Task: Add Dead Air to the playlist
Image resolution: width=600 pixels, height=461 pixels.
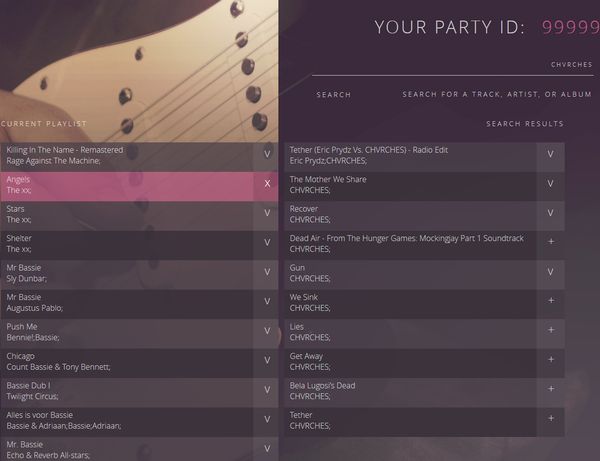Action: point(550,242)
